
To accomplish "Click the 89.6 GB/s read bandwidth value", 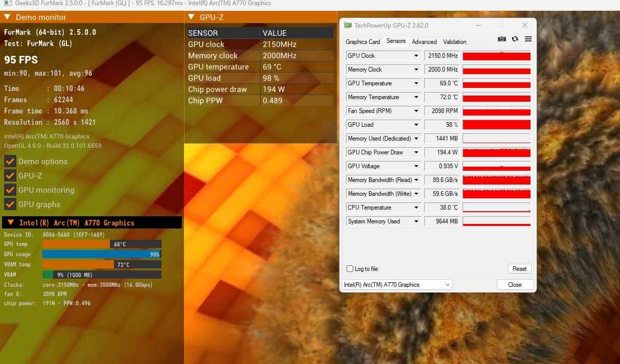I will click(442, 180).
